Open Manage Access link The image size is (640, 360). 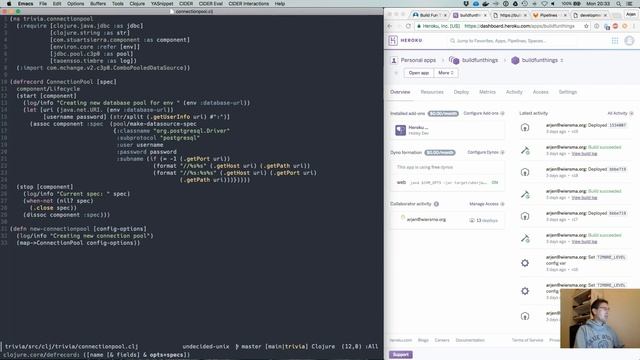pos(487,204)
